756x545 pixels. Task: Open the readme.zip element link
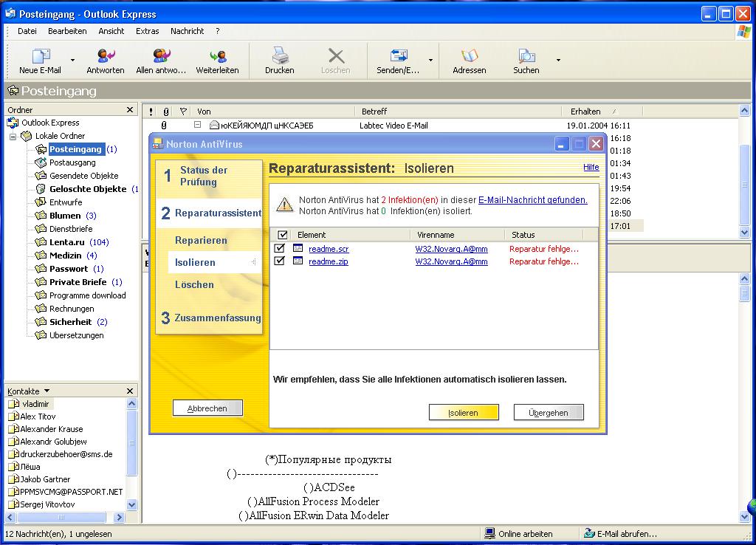[x=329, y=261]
